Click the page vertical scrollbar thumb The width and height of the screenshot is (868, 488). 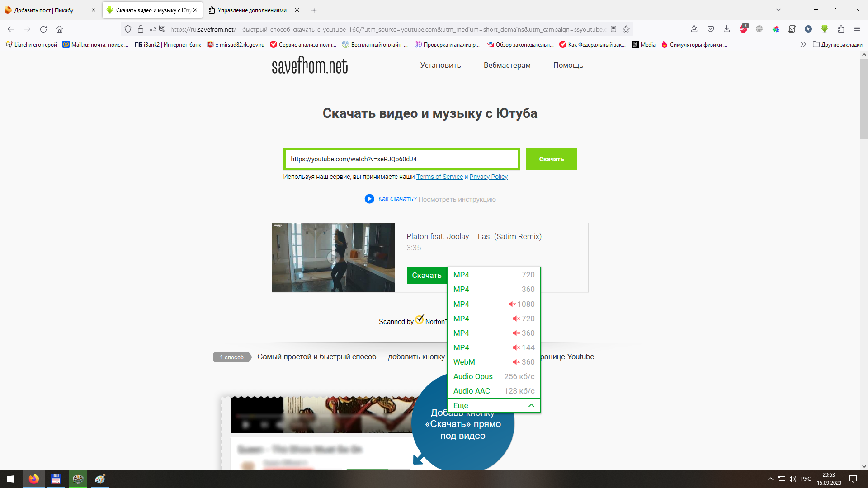pyautogui.click(x=863, y=99)
